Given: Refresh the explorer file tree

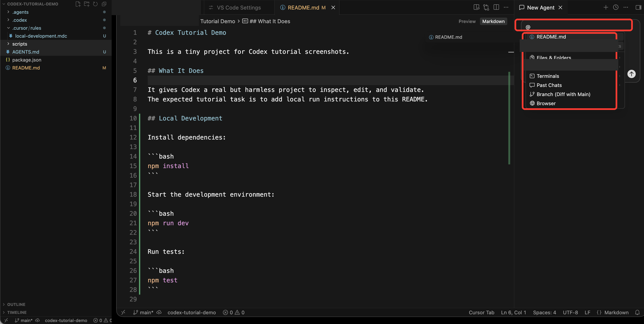Looking at the screenshot, I should coord(95,4).
